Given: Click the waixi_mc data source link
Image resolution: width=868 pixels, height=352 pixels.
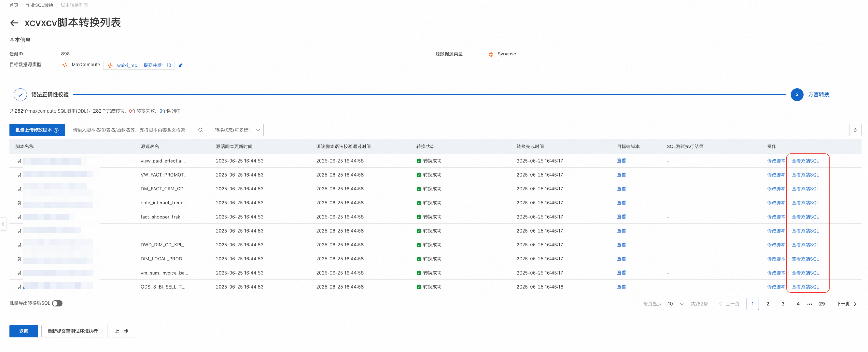Looking at the screenshot, I should (127, 65).
